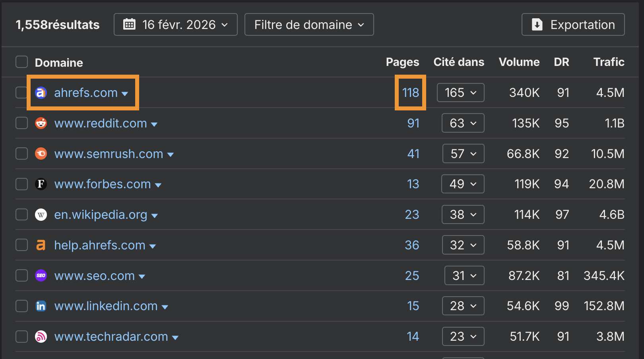Click the 118 pages count for ahrefs.com
644x359 pixels.
pos(410,93)
